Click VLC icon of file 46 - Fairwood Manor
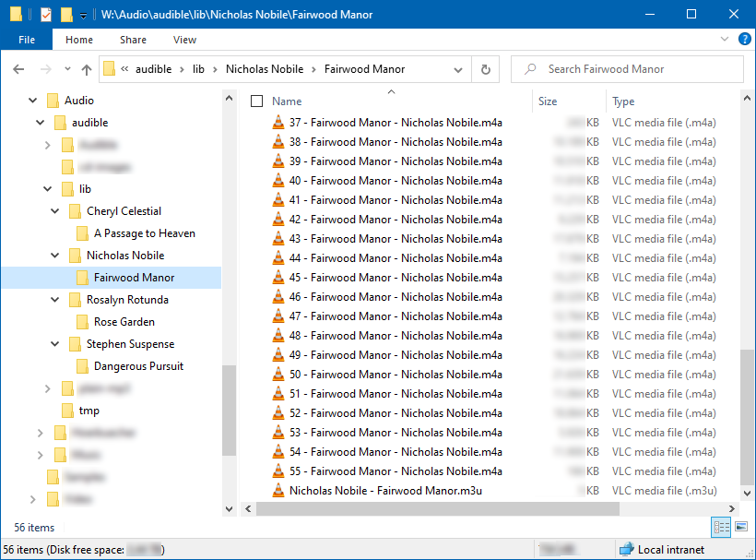 [278, 297]
